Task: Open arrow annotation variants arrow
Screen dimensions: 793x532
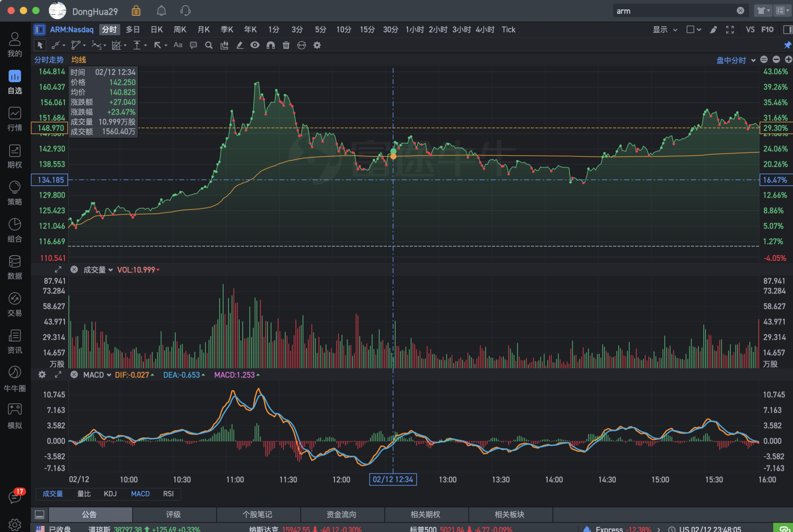Action: pos(166,46)
